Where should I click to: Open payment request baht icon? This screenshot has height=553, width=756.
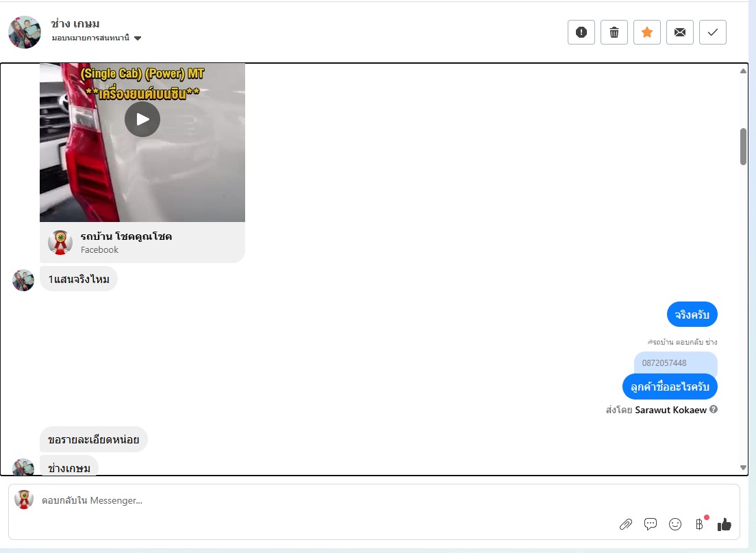[x=699, y=524]
